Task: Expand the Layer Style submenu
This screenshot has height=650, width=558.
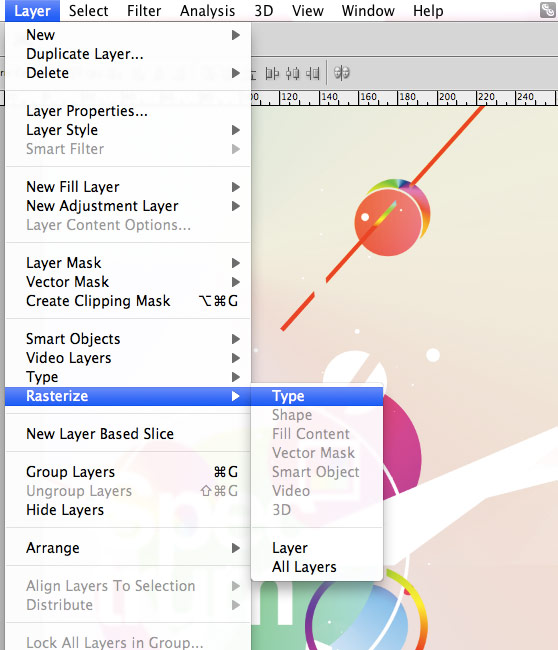Action: [128, 130]
